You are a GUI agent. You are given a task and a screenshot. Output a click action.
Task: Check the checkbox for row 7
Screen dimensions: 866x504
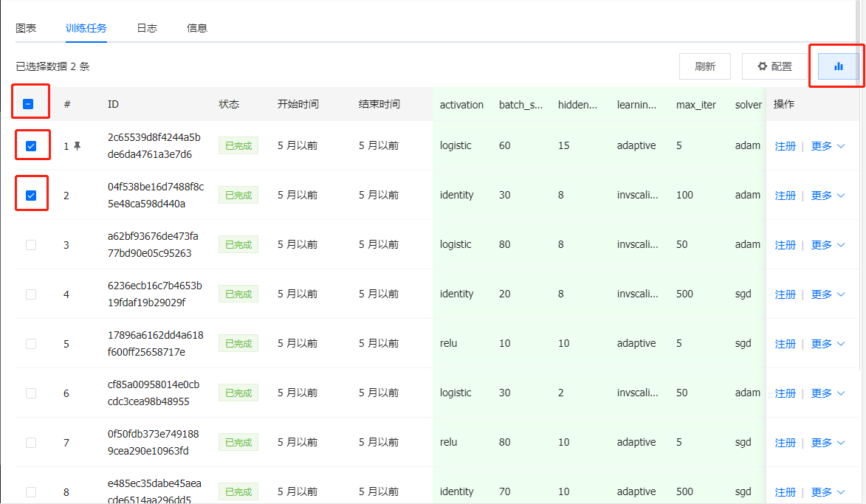pyautogui.click(x=31, y=442)
